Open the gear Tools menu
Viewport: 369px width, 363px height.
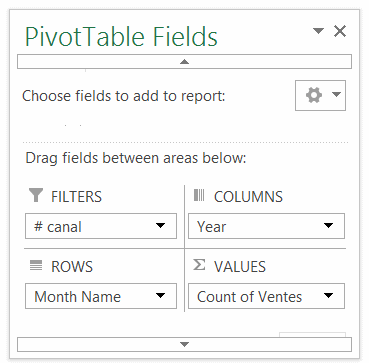pos(320,95)
